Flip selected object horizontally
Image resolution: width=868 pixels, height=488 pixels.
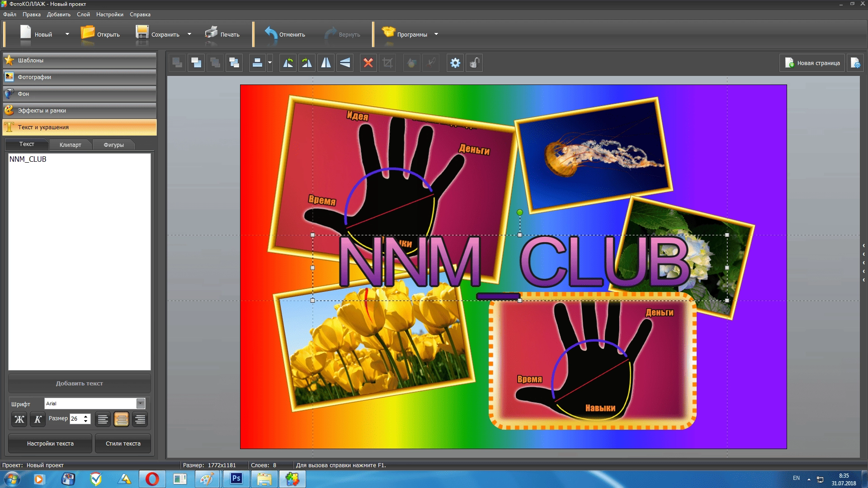click(x=326, y=63)
